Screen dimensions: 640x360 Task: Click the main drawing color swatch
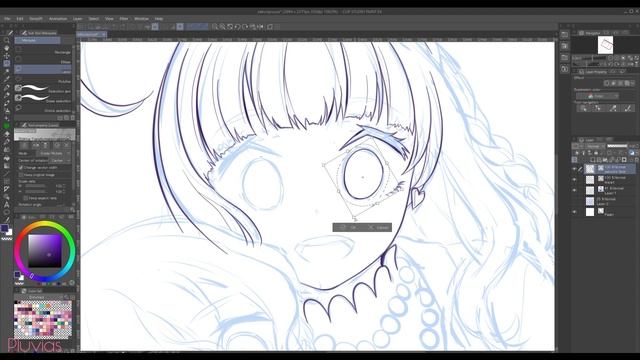4,228
